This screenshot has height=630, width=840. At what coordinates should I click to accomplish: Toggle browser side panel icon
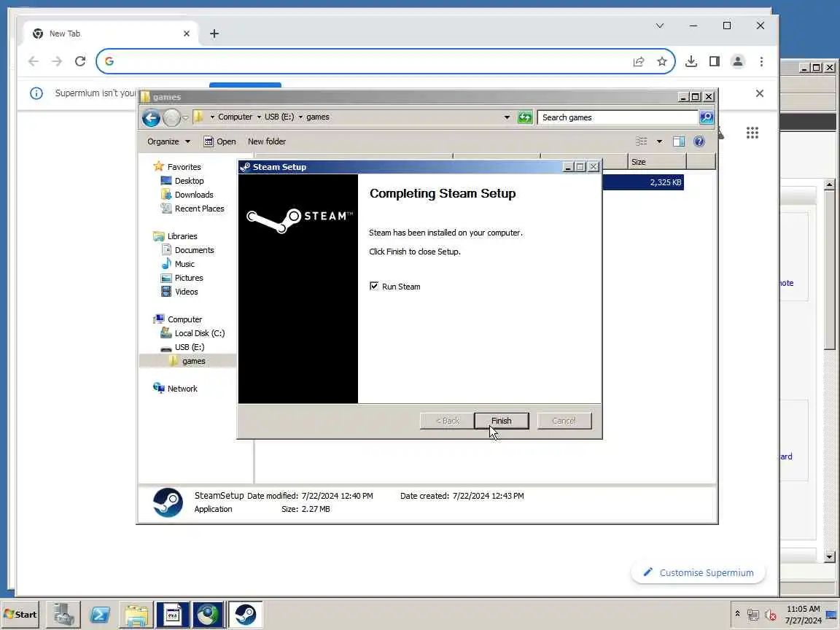714,61
